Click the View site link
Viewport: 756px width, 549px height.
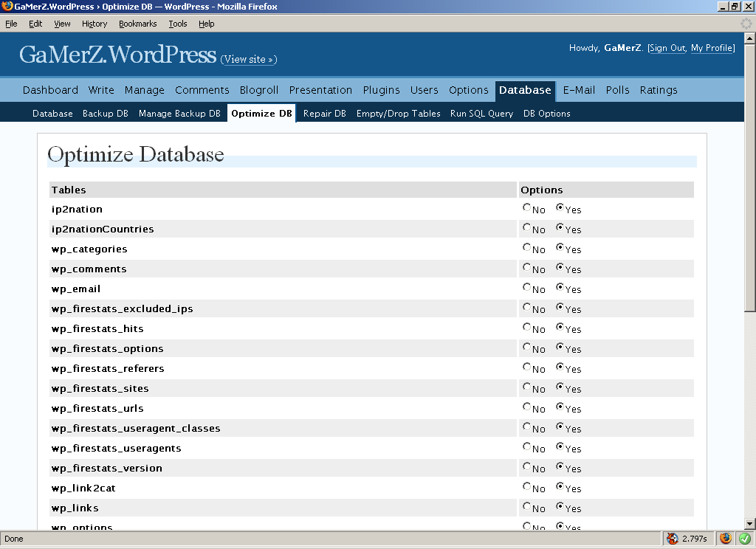pos(249,59)
